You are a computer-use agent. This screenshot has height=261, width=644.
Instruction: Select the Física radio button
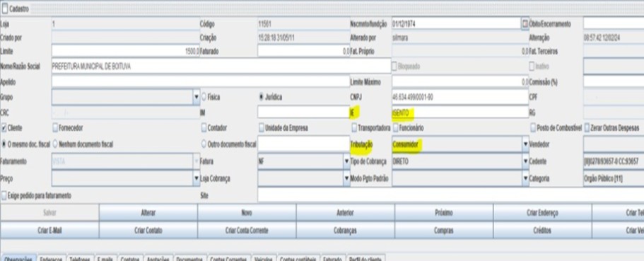pos(204,98)
